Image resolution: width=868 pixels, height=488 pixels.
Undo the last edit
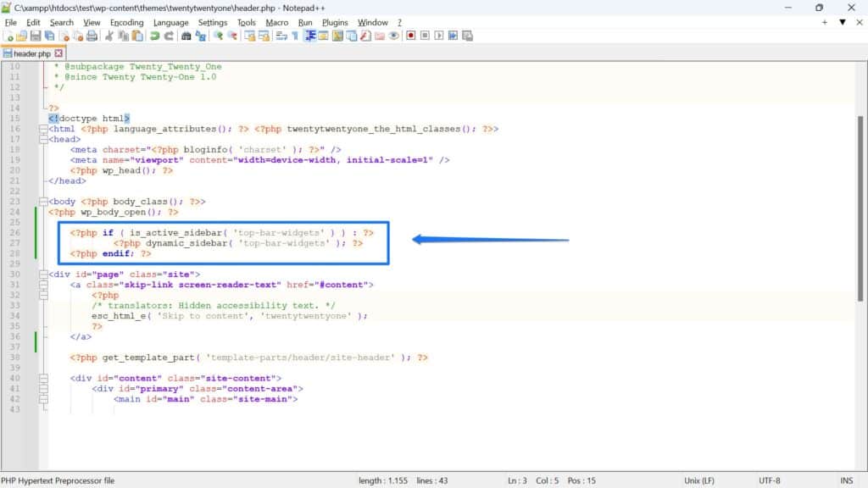154,36
